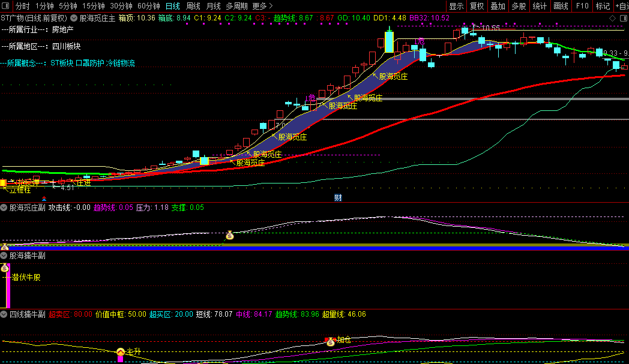Viewport: 629px width, 364px height.
Task: Select the 1分钟 period
Action: pos(44,6)
